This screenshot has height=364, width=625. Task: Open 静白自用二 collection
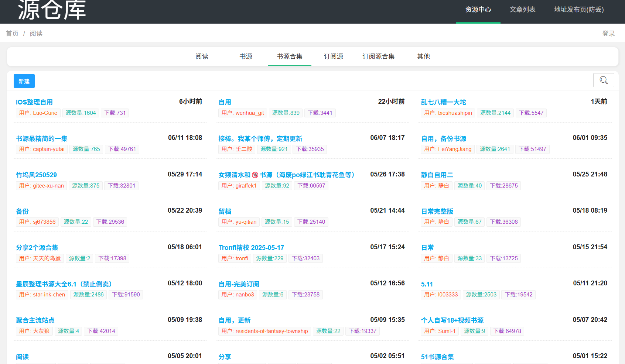(437, 175)
